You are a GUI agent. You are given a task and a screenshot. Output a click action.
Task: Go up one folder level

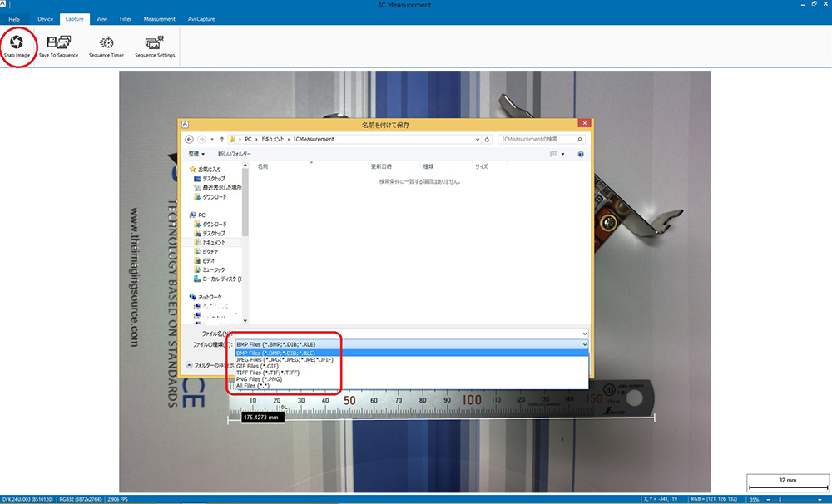pos(222,140)
